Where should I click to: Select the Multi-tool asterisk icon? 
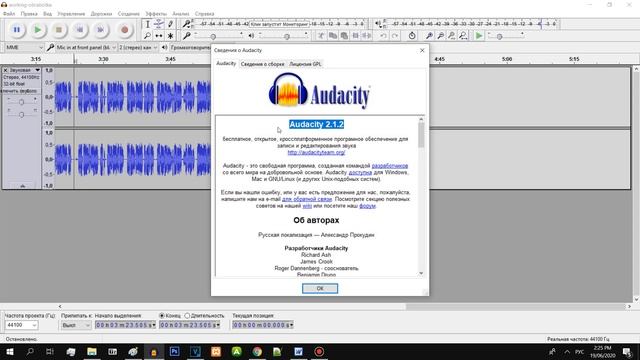coord(170,36)
